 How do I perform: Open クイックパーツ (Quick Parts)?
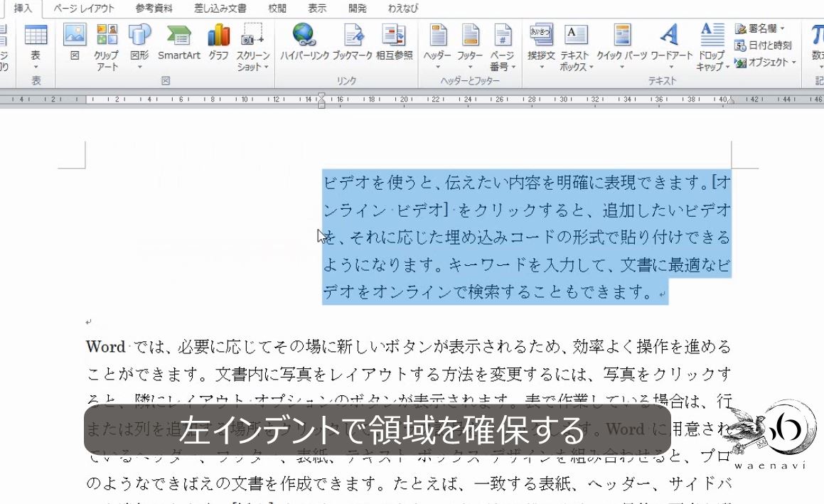[621, 46]
